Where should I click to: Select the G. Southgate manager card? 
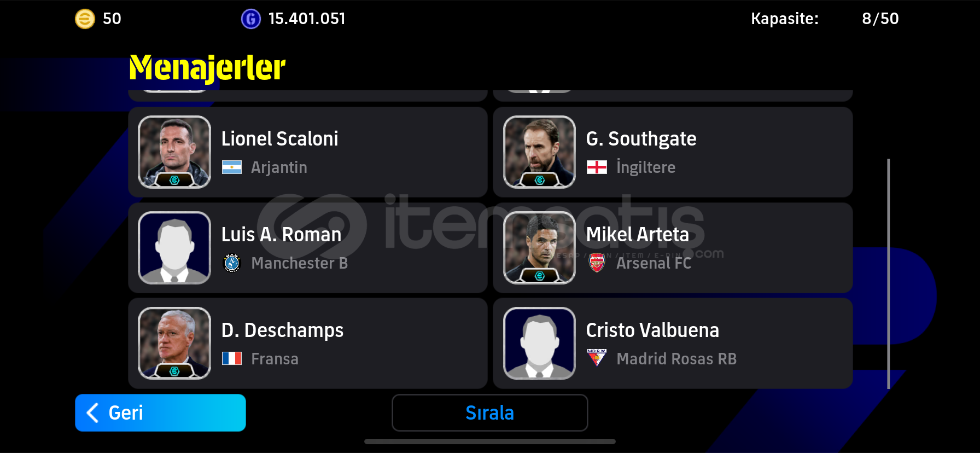click(673, 152)
